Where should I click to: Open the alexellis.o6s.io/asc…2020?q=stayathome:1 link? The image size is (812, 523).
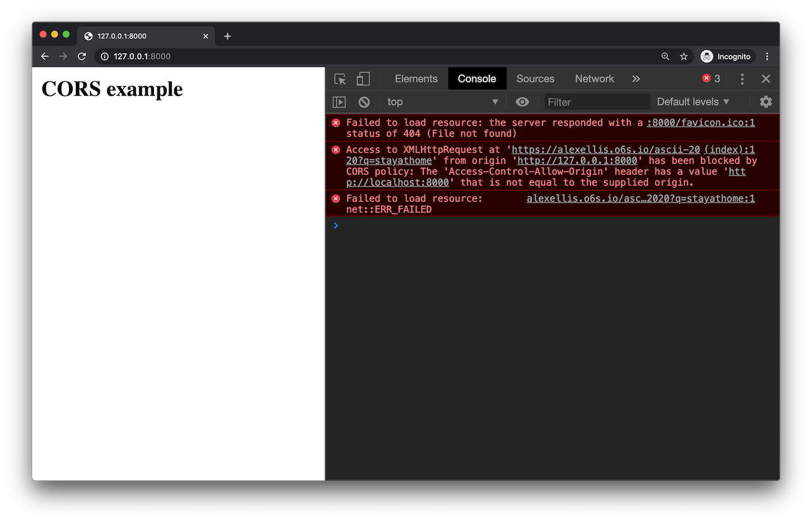(x=641, y=198)
